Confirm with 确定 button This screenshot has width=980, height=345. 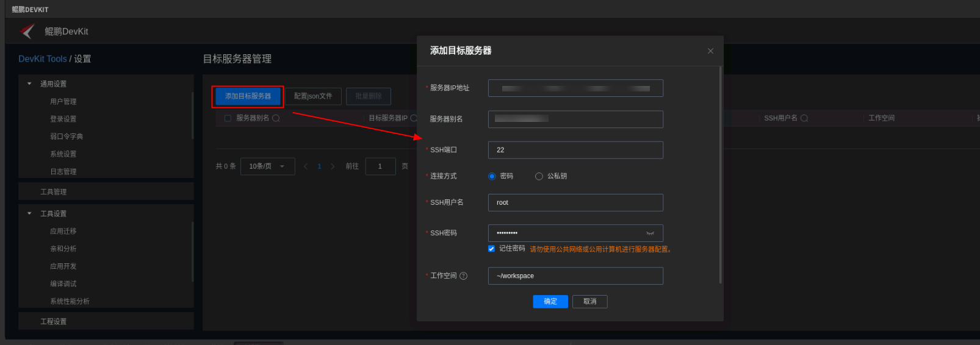pyautogui.click(x=550, y=302)
